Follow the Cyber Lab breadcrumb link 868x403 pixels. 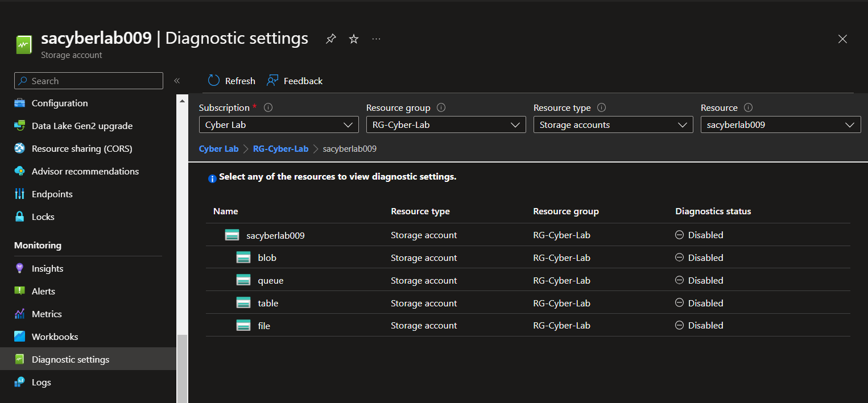[218, 149]
